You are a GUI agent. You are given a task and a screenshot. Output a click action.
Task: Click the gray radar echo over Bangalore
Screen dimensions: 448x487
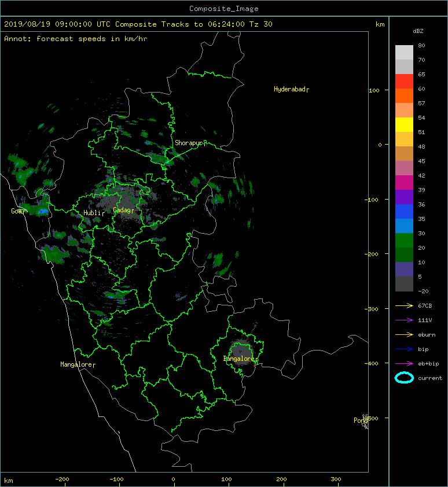(x=241, y=351)
